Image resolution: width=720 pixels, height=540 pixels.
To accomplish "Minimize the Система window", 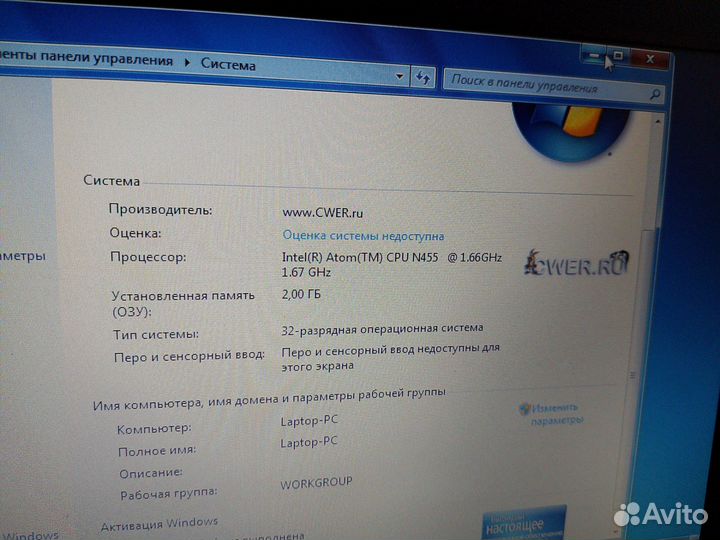I will (x=594, y=55).
